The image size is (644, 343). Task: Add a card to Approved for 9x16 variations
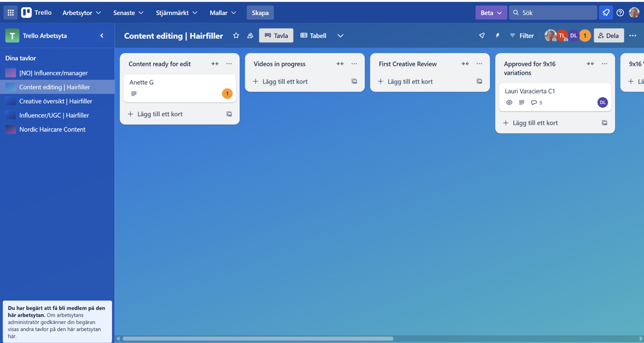pos(549,123)
